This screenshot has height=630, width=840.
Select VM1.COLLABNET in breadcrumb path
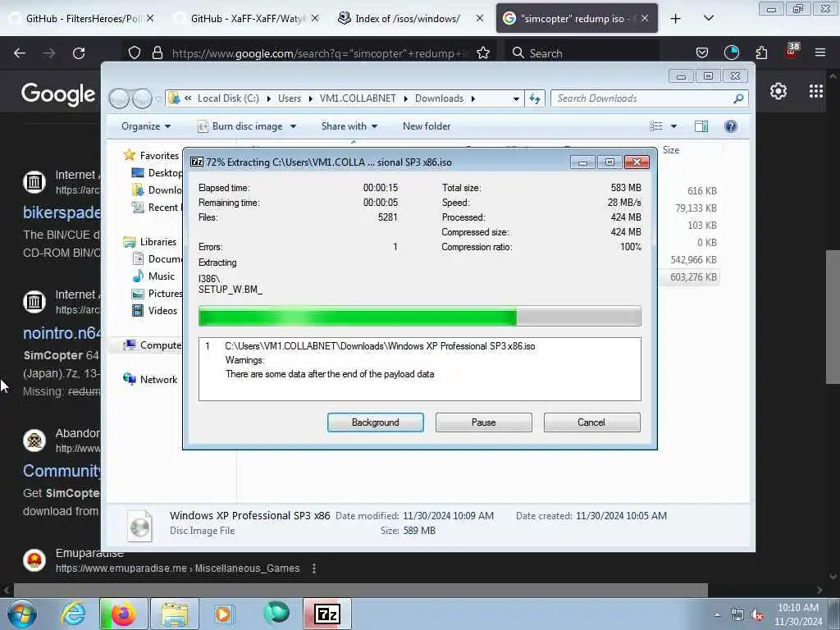(x=358, y=98)
